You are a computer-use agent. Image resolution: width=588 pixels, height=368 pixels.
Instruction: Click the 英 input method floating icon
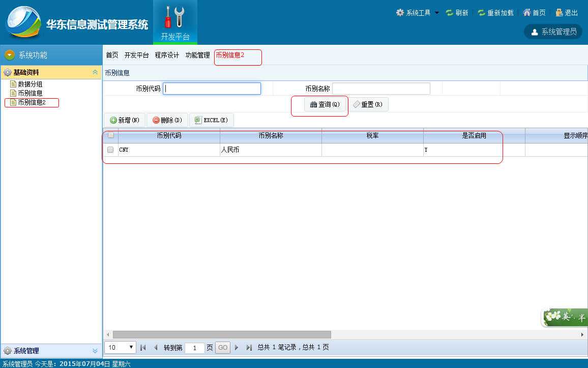pyautogui.click(x=565, y=317)
